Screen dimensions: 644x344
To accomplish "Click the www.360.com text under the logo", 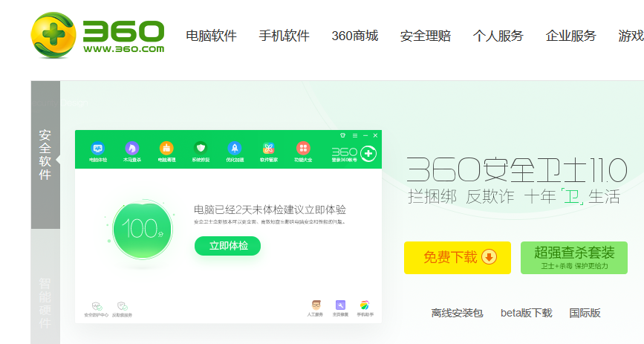I will [123, 49].
